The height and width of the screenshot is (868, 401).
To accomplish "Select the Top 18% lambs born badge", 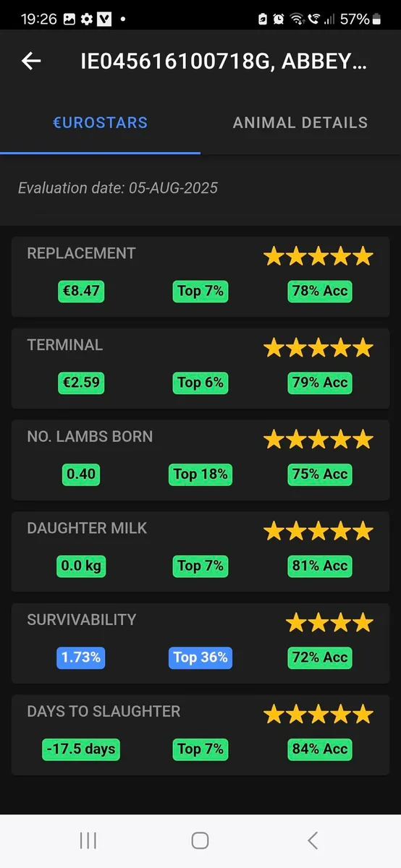I will pyautogui.click(x=200, y=475).
